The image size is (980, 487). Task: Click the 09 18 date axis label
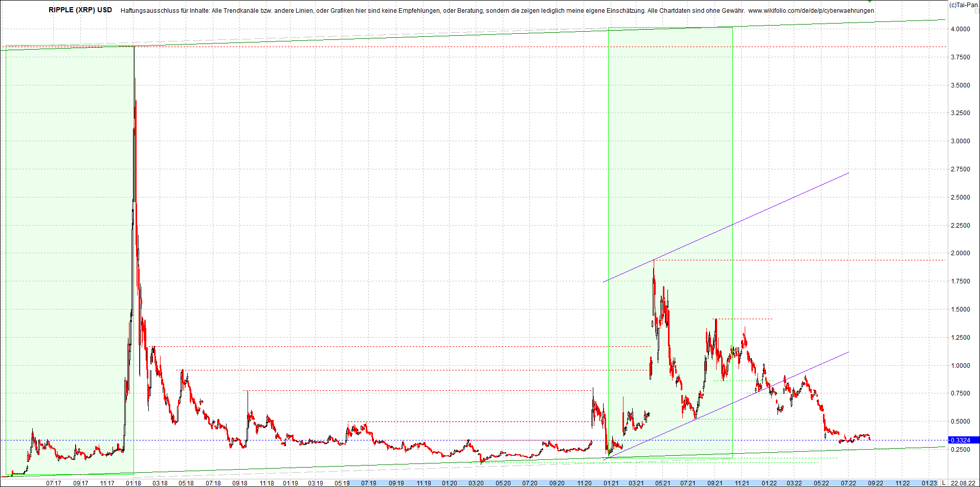tap(239, 483)
